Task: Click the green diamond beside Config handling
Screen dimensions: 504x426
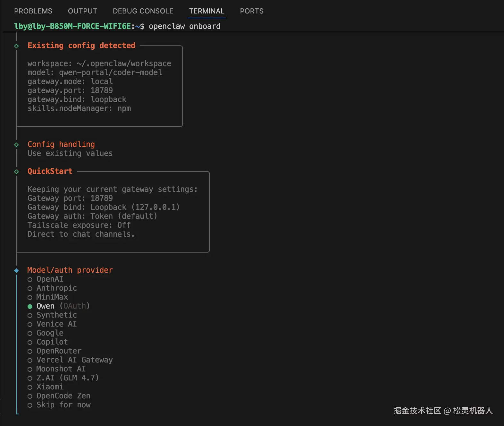Action: click(17, 145)
